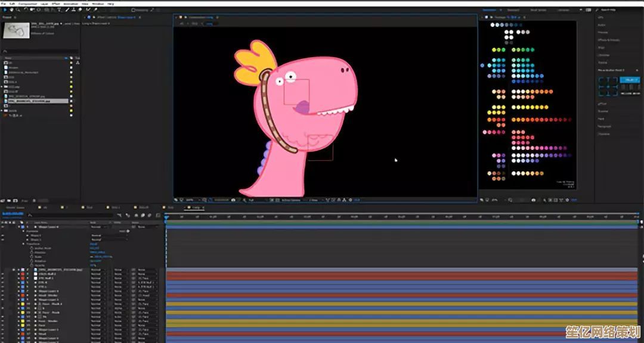The width and height of the screenshot is (644, 343).
Task: Click the new folder icon in Project panel
Action: click(x=9, y=201)
